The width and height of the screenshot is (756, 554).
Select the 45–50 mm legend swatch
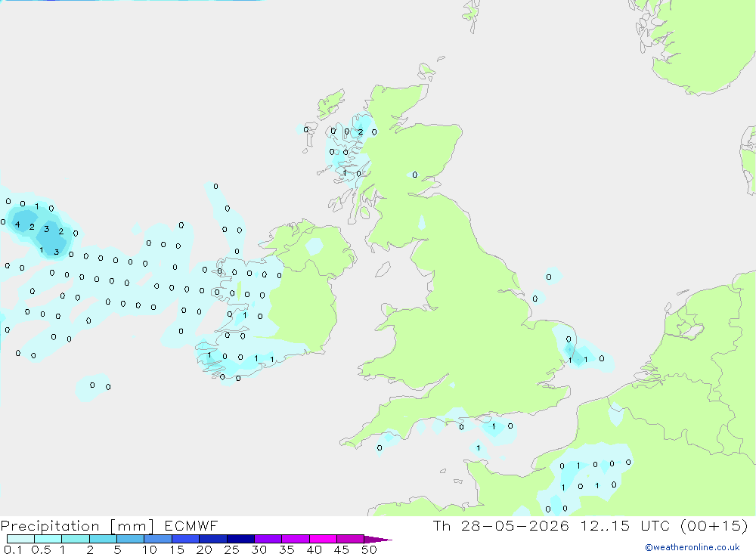[x=351, y=539]
